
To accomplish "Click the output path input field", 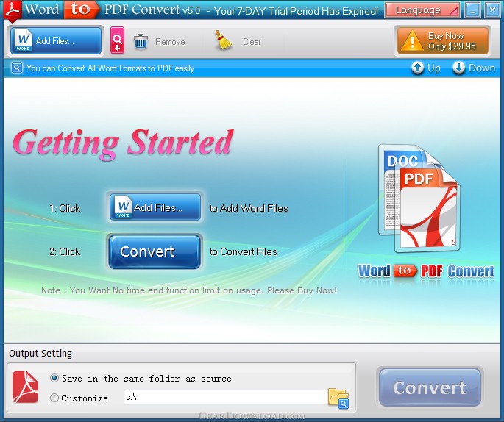I will 225,398.
